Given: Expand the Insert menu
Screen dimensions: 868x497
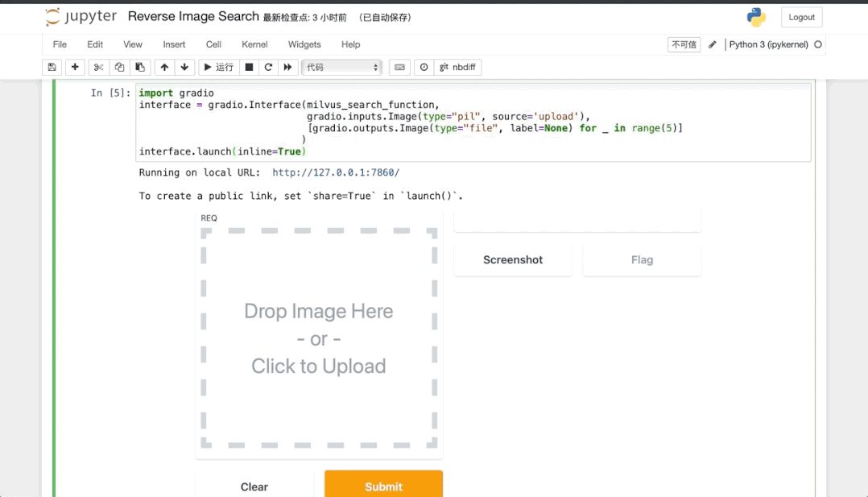Looking at the screenshot, I should click(x=174, y=44).
